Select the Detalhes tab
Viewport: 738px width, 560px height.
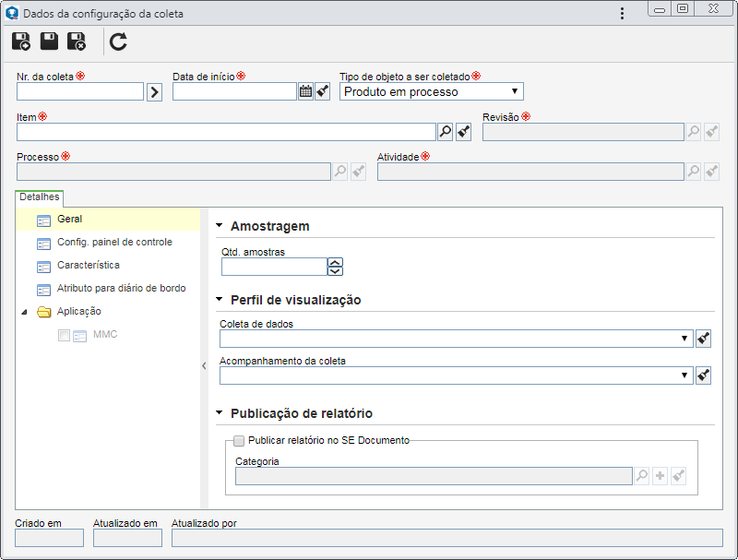(40, 197)
